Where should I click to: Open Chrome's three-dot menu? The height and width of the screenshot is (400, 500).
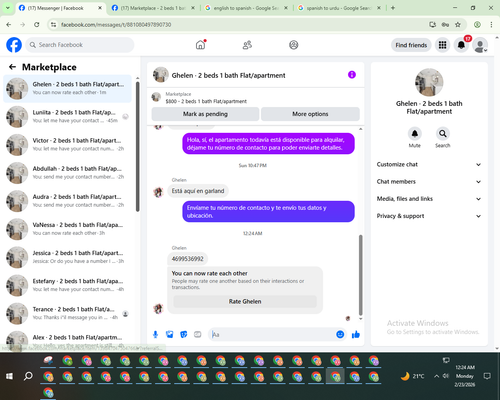pos(491,25)
